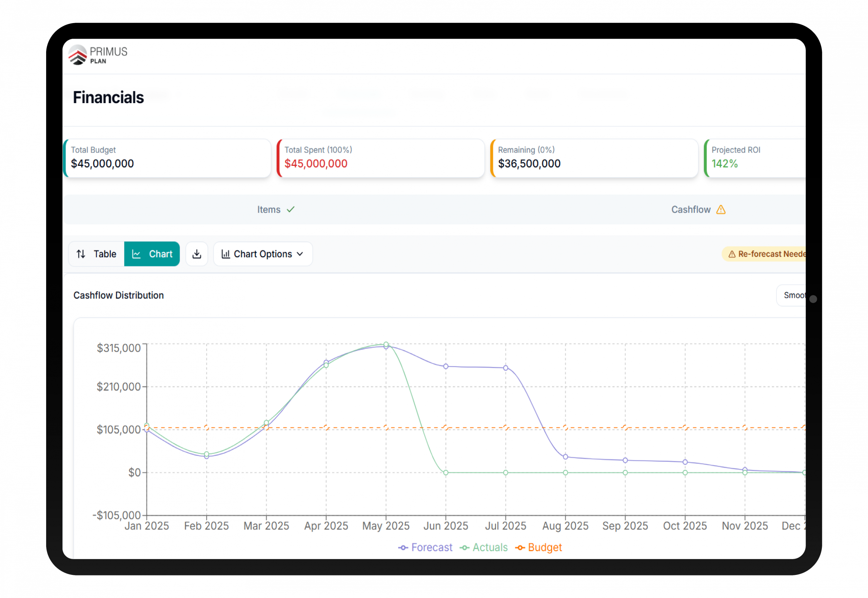Switch to Table view
Image resolution: width=868 pixels, height=598 pixels.
point(97,254)
